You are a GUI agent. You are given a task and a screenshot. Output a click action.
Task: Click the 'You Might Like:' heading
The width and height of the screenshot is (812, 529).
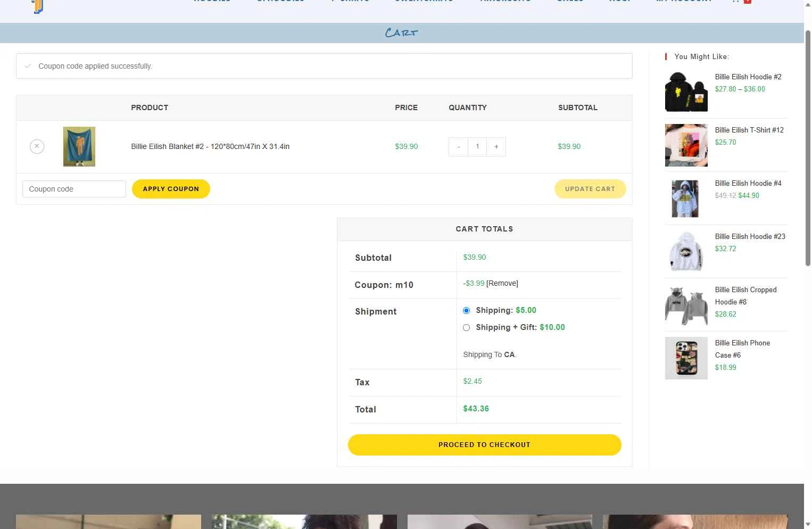tap(702, 56)
